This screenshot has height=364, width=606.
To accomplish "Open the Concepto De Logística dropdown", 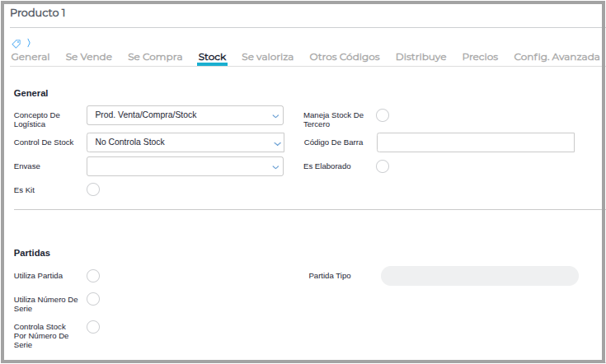I will [186, 115].
